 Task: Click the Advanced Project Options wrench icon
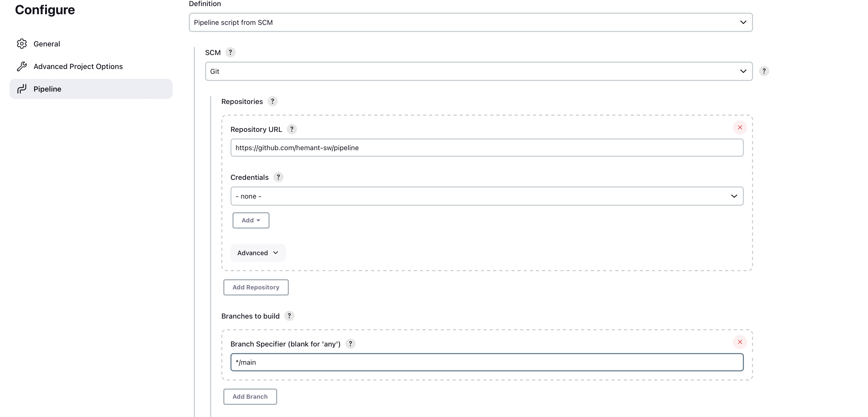(x=22, y=66)
